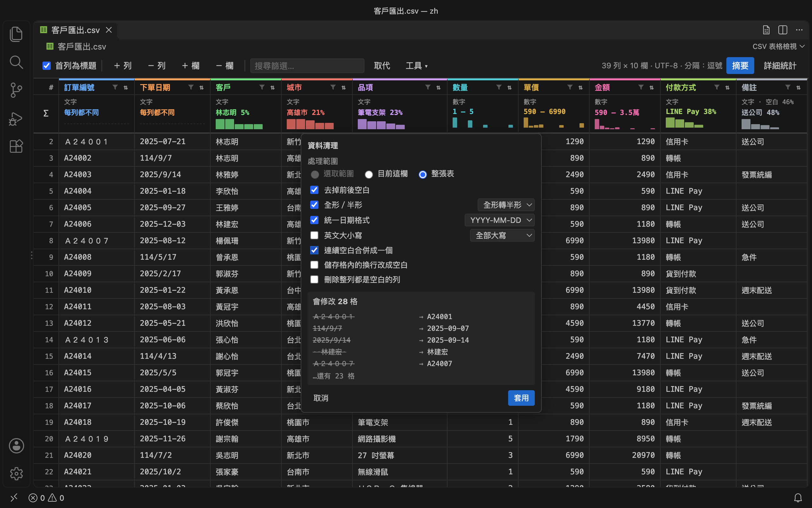Enable 刪除整列都是空白的列 checkbox
Viewport: 812px width, 508px height.
[x=314, y=279]
